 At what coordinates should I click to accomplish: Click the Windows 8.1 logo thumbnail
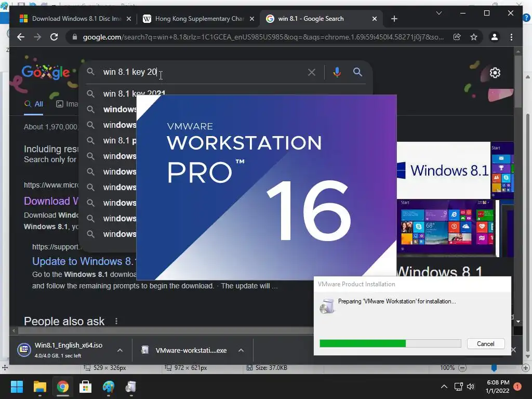click(x=444, y=170)
